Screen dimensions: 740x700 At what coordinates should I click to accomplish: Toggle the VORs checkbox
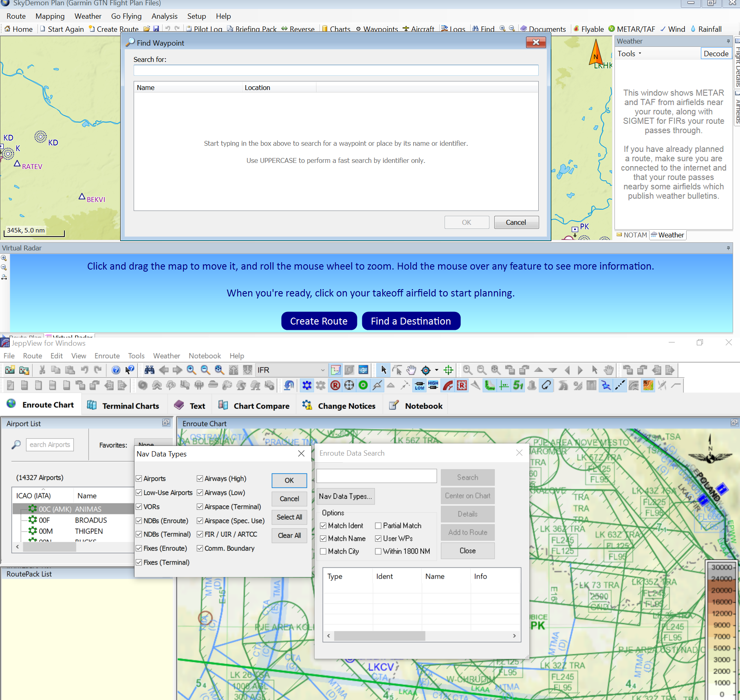pyautogui.click(x=139, y=507)
